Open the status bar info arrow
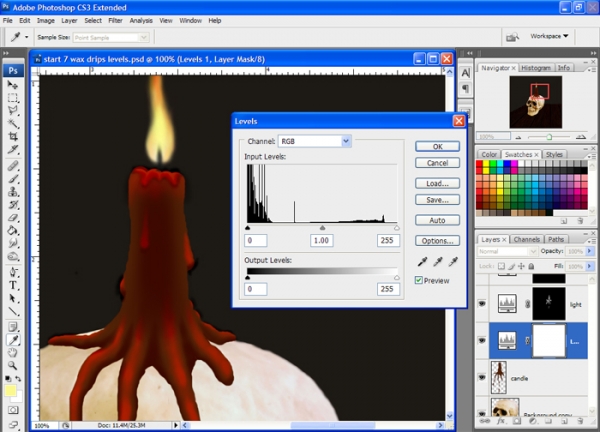 (176, 425)
